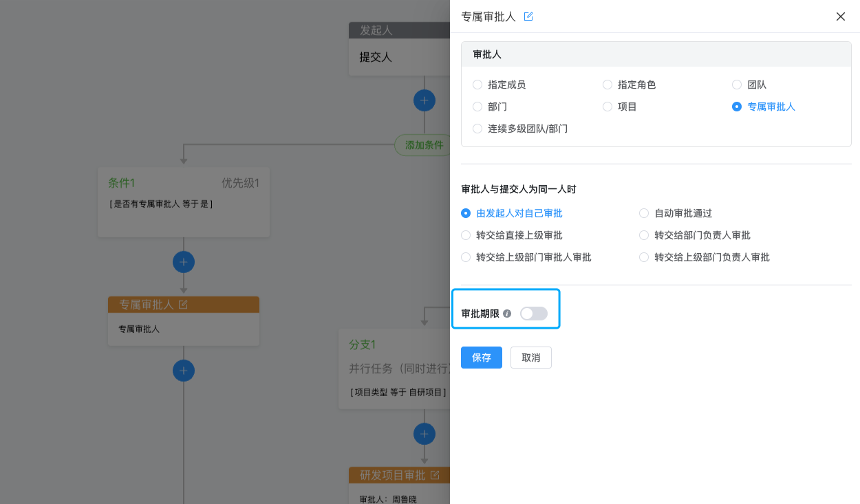Viewport: 860px width, 504px height.
Task: Edit the 专属审批人 flow node name
Action: [x=183, y=305]
